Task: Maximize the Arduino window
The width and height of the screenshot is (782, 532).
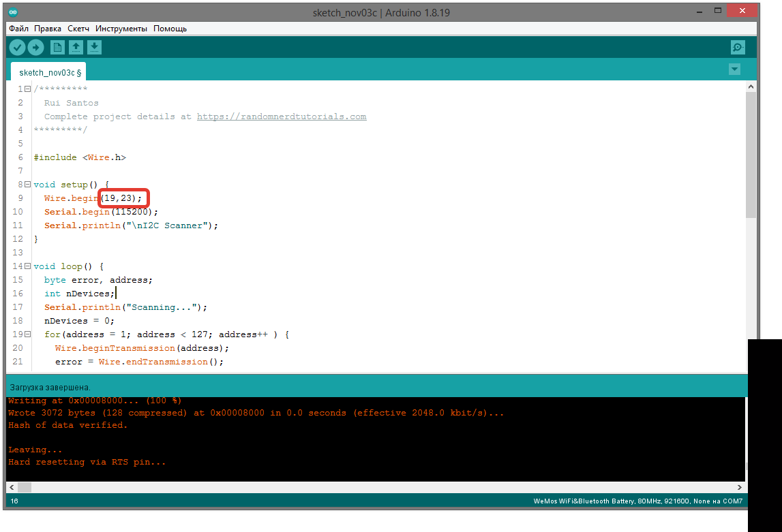Action: 718,10
